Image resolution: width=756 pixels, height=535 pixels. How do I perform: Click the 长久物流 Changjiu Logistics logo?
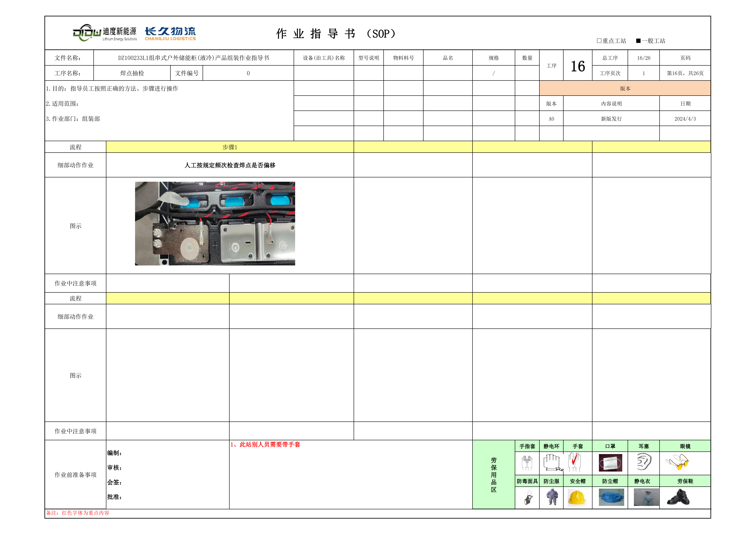click(170, 34)
